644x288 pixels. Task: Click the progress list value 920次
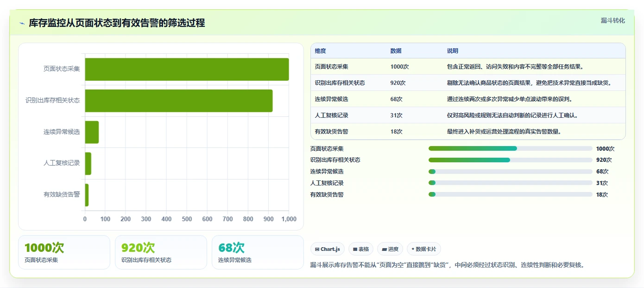(604, 160)
